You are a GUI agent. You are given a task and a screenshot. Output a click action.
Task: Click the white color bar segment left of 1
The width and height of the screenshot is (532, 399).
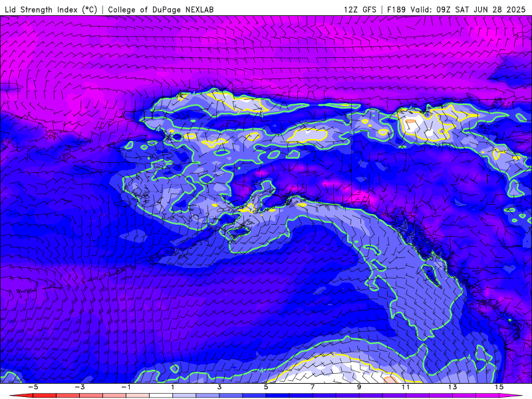click(161, 396)
